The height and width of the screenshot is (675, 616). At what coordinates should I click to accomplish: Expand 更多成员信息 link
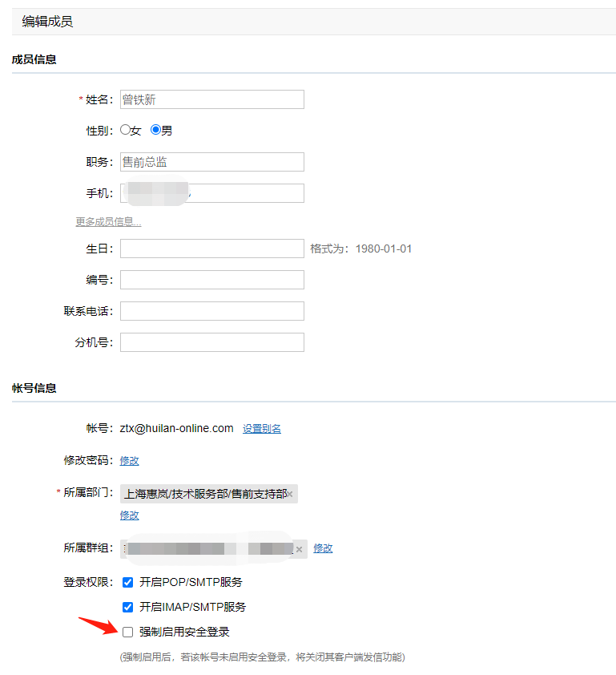pos(108,222)
